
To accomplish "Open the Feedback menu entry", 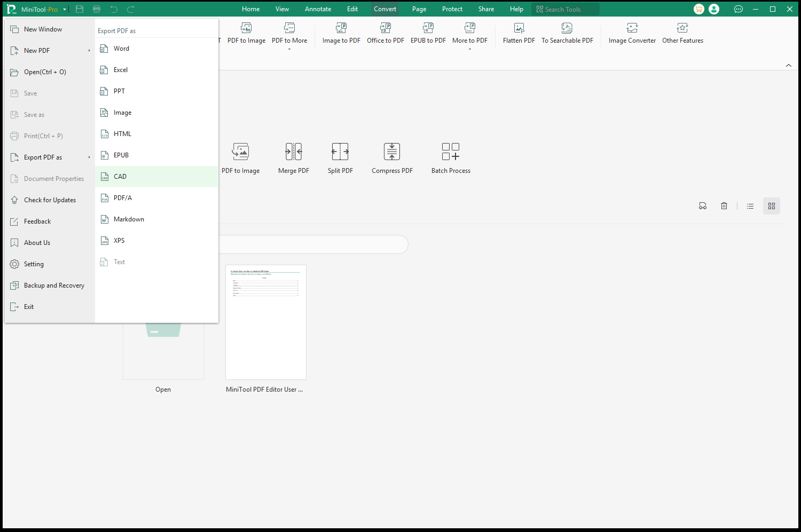I will click(50, 221).
